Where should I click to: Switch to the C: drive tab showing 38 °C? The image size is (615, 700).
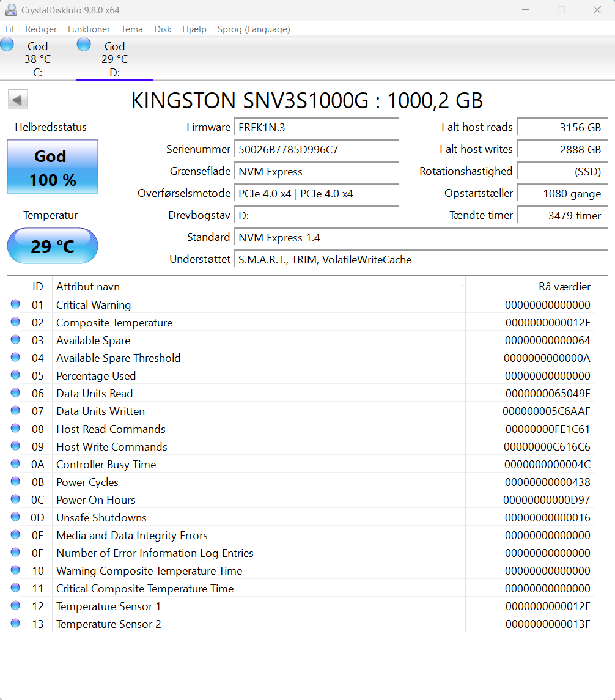38,59
